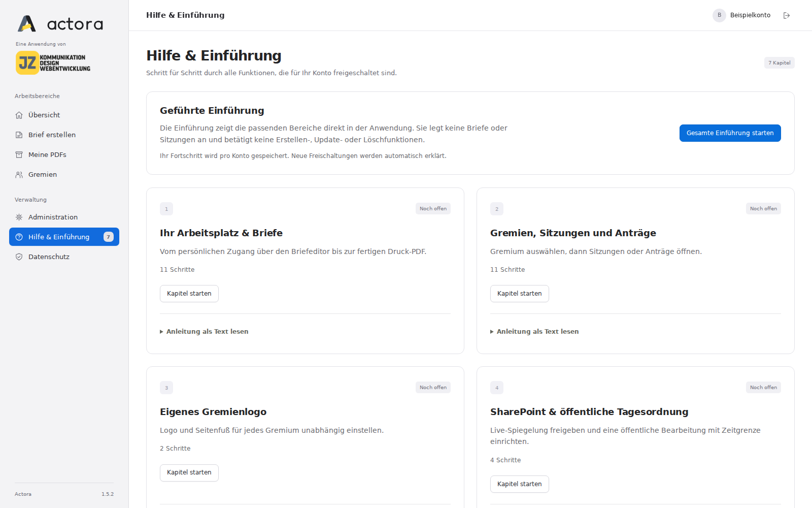Open the Übersicht home icon
This screenshot has width=812, height=508.
[x=19, y=115]
